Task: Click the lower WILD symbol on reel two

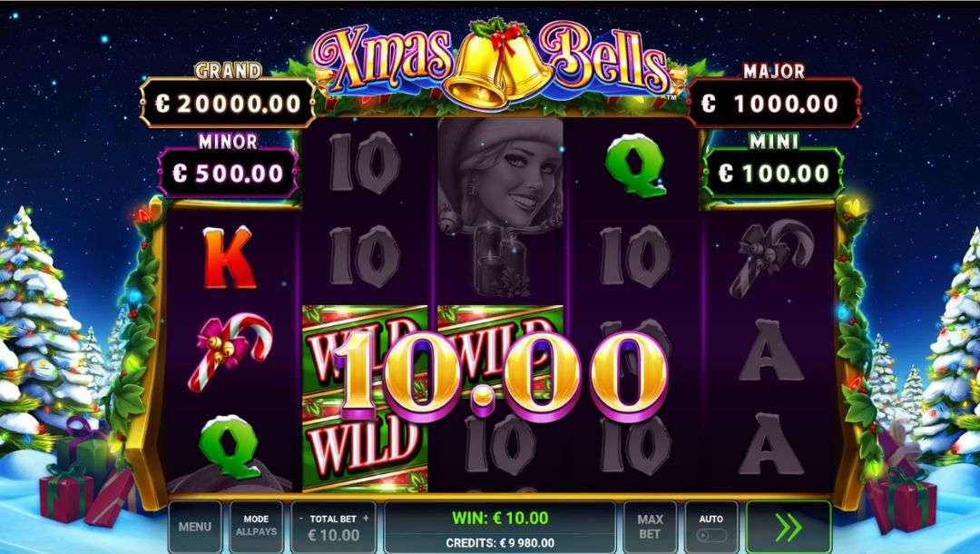Action: click(x=365, y=445)
